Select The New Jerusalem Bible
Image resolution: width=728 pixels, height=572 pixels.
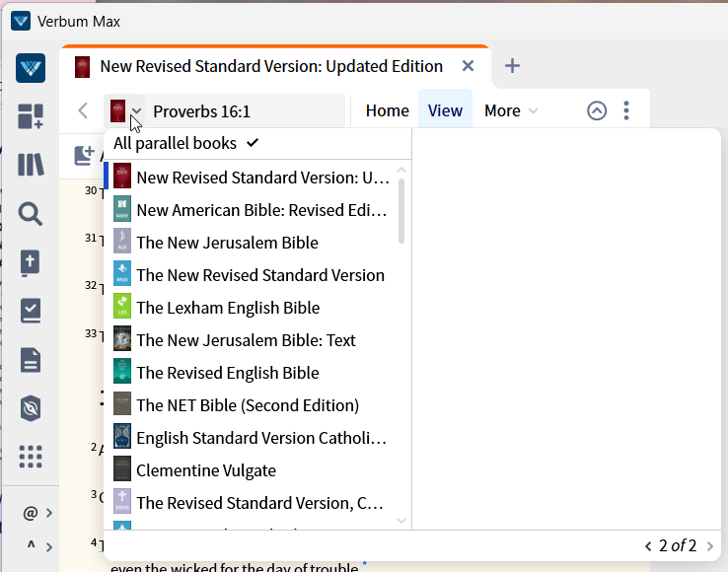254,243
